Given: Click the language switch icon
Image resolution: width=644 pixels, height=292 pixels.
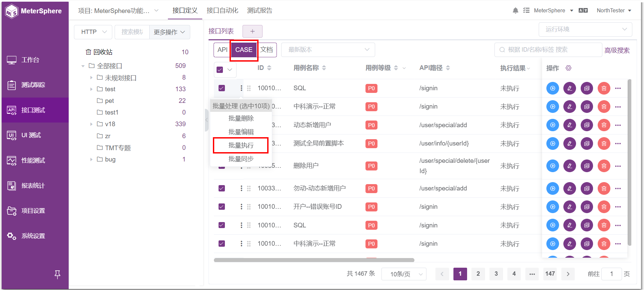Looking at the screenshot, I should (x=583, y=11).
